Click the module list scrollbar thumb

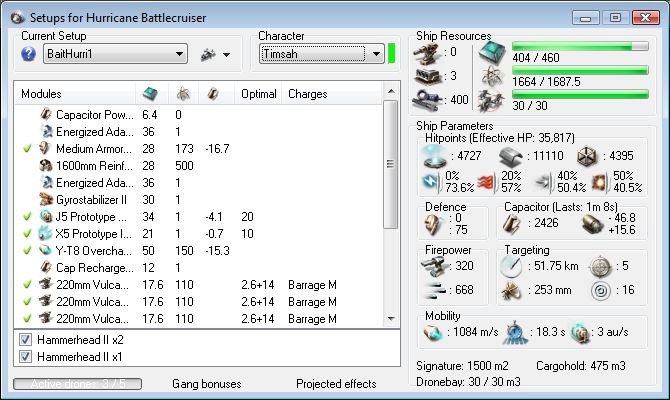pyautogui.click(x=391, y=164)
